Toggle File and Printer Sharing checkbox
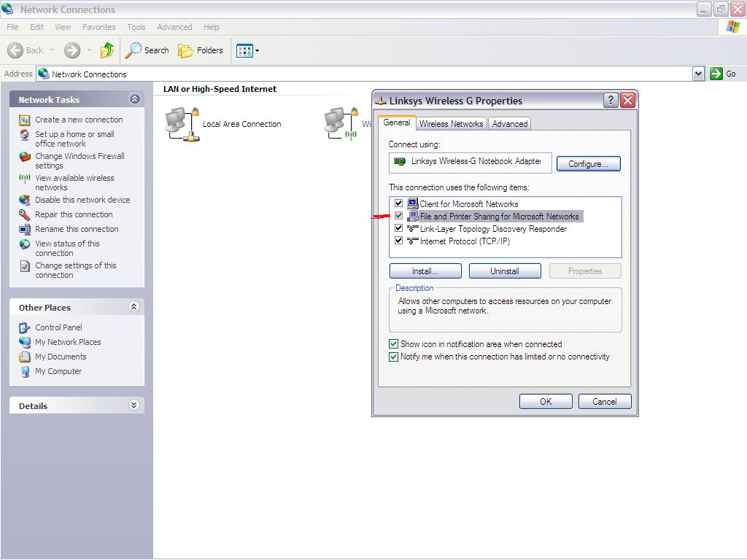The height and width of the screenshot is (560, 747). (399, 216)
